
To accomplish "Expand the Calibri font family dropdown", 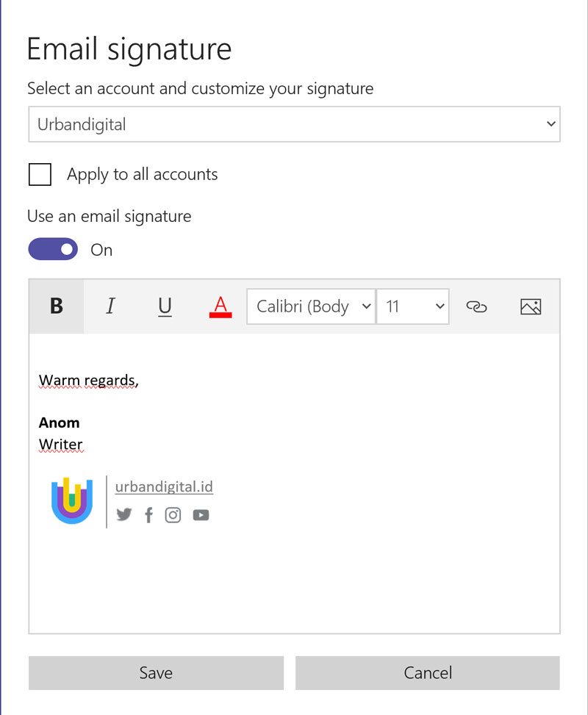I will pyautogui.click(x=311, y=306).
